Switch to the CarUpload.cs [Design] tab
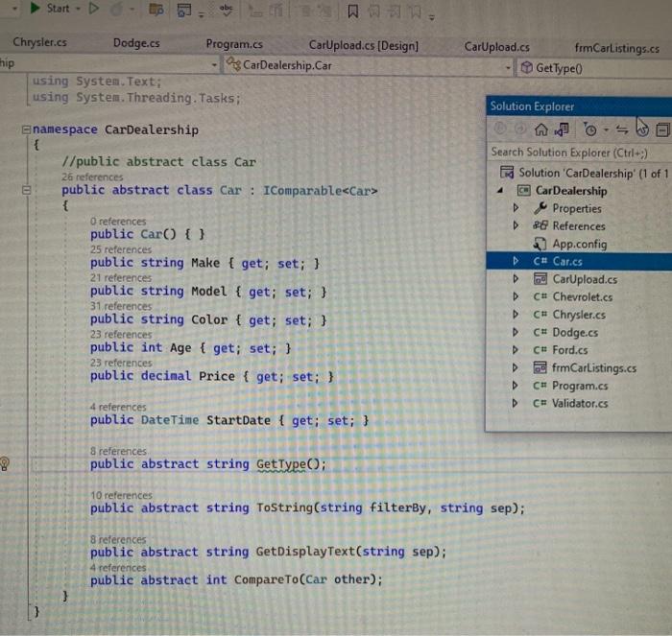Image resolution: width=672 pixels, height=636 pixels. pos(364,45)
